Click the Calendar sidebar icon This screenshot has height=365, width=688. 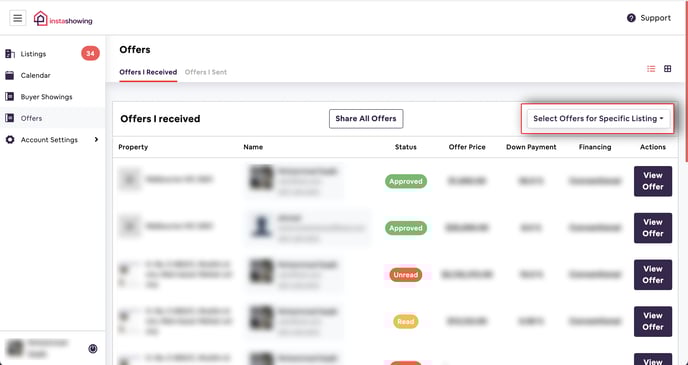pos(10,75)
